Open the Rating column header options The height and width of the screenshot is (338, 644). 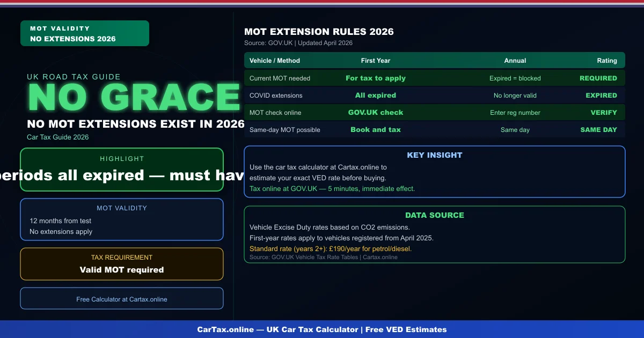pos(607,60)
